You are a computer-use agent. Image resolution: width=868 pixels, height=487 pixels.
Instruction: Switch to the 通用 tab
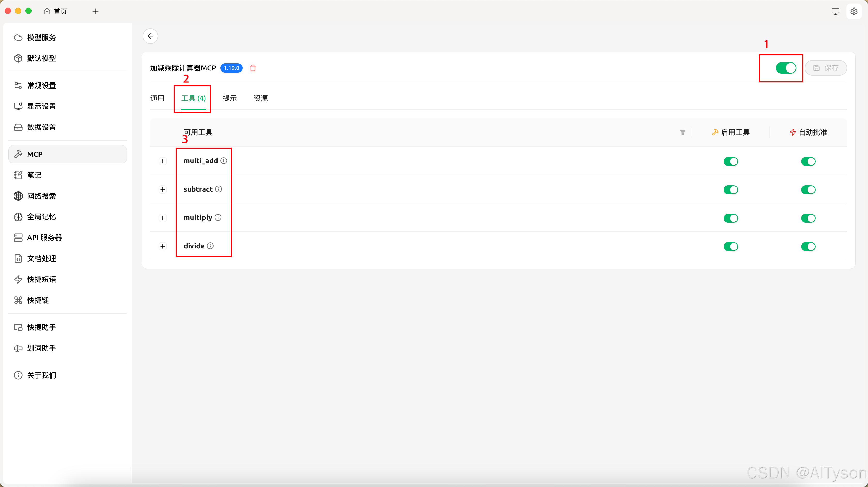coord(157,98)
